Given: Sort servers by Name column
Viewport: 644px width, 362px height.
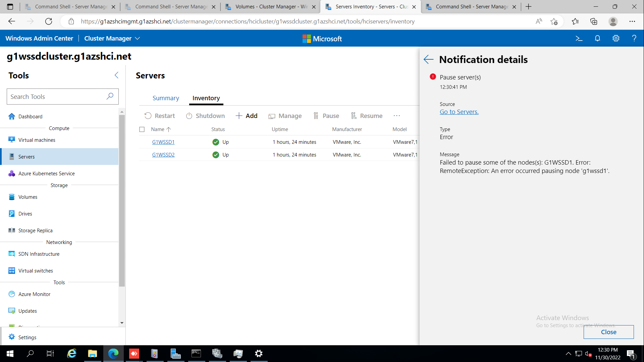Looking at the screenshot, I should click(160, 129).
